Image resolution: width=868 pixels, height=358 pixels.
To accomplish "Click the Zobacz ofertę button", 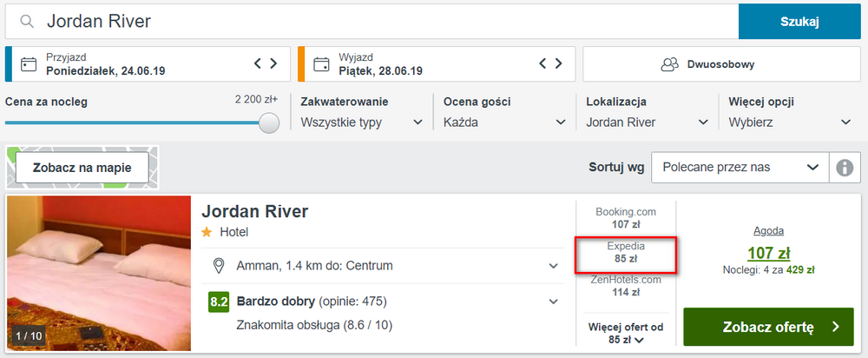I will pos(768,327).
